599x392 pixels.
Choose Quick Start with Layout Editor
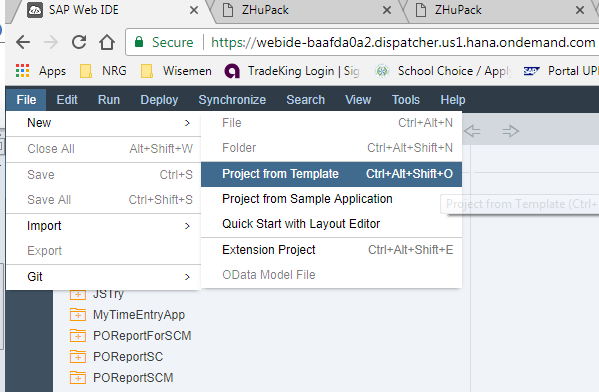point(331,224)
